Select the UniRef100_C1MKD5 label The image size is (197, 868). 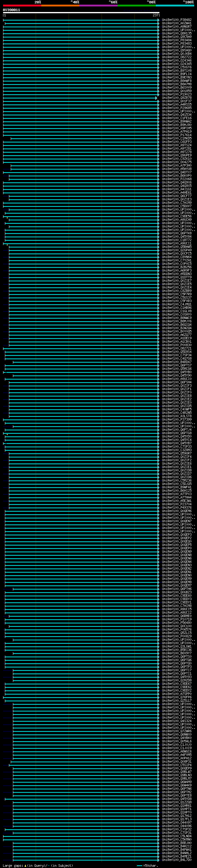coord(177,139)
